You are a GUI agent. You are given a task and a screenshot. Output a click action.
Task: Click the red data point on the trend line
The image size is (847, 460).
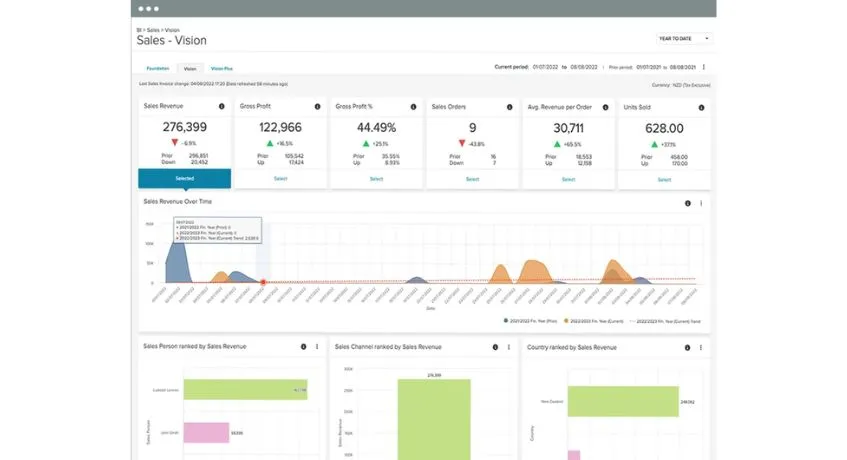[263, 282]
